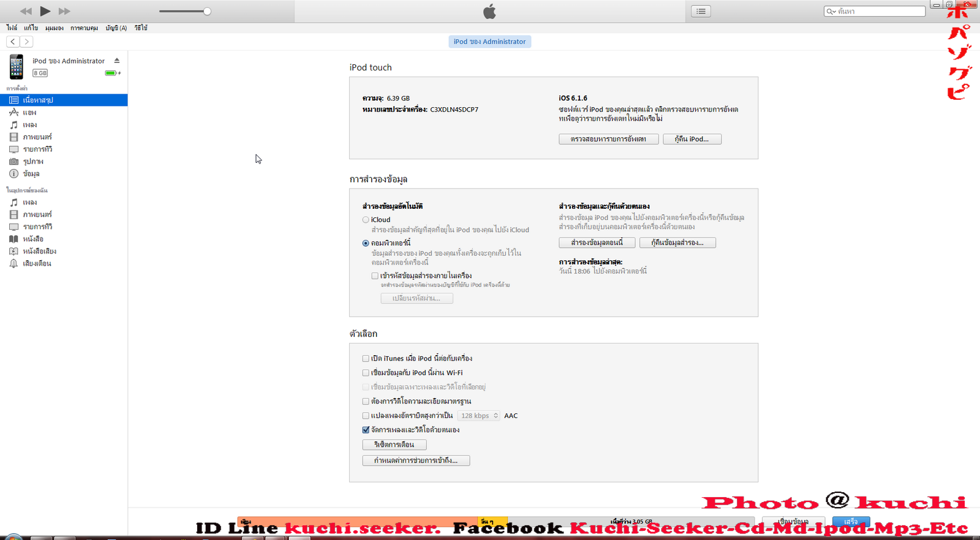Viewport: 980px width, 540px height.
Task: Open ภาพยนตร์ under the การตั้งค่า section
Action: pos(64,137)
